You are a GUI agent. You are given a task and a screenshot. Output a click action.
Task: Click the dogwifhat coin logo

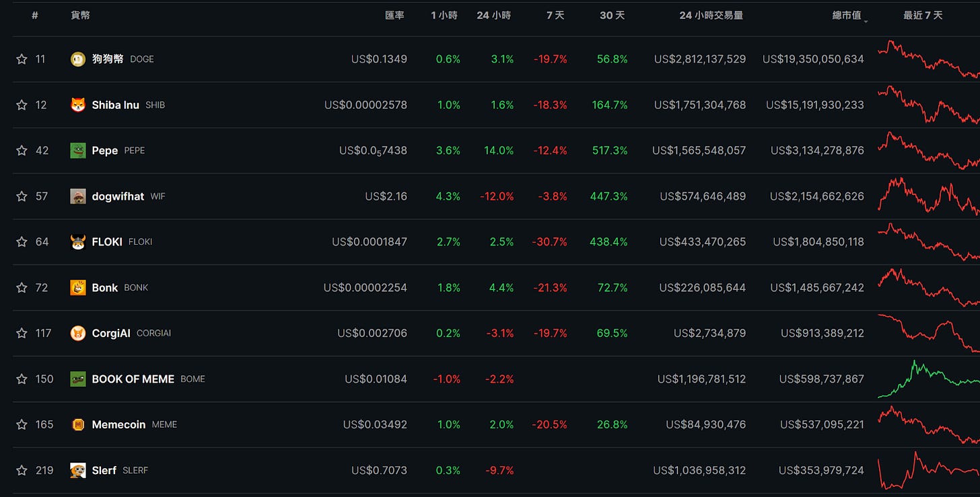[78, 196]
